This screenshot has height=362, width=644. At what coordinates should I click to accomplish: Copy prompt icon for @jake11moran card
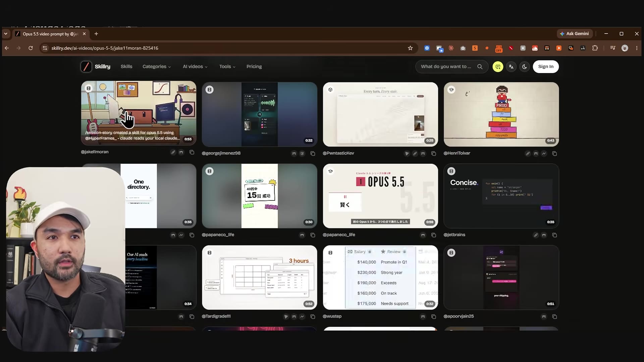[x=192, y=152]
